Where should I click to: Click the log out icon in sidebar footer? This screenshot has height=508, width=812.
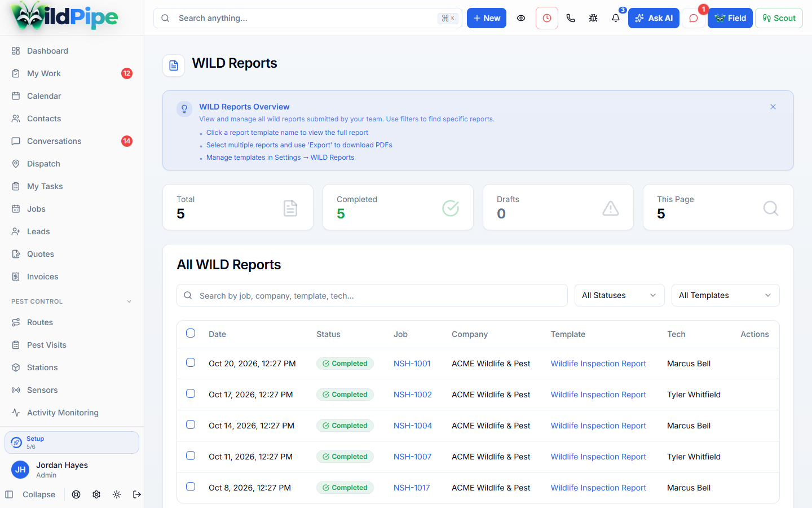(137, 494)
